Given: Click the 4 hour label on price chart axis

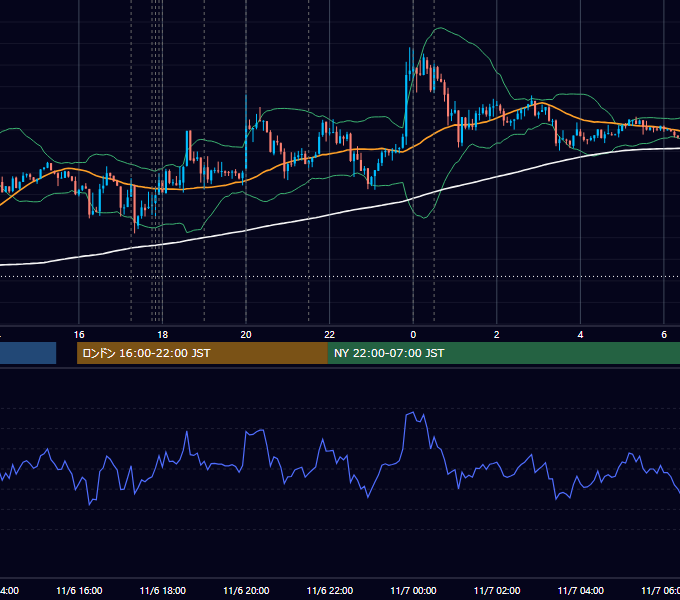Looking at the screenshot, I should (580, 335).
